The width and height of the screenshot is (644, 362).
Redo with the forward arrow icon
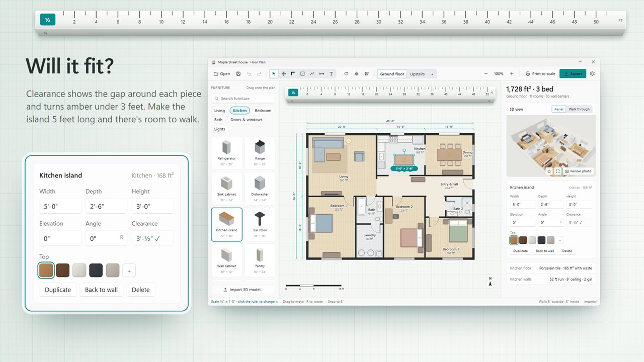(260, 74)
